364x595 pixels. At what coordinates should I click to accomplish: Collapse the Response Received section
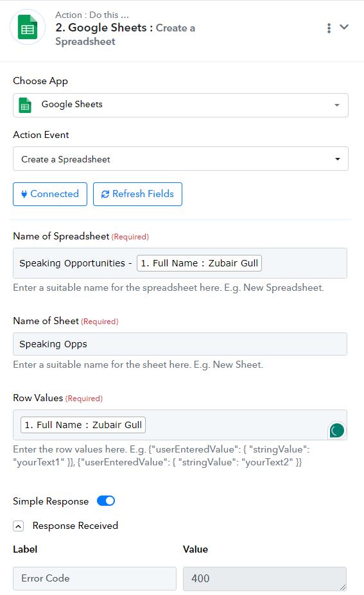pos(18,526)
